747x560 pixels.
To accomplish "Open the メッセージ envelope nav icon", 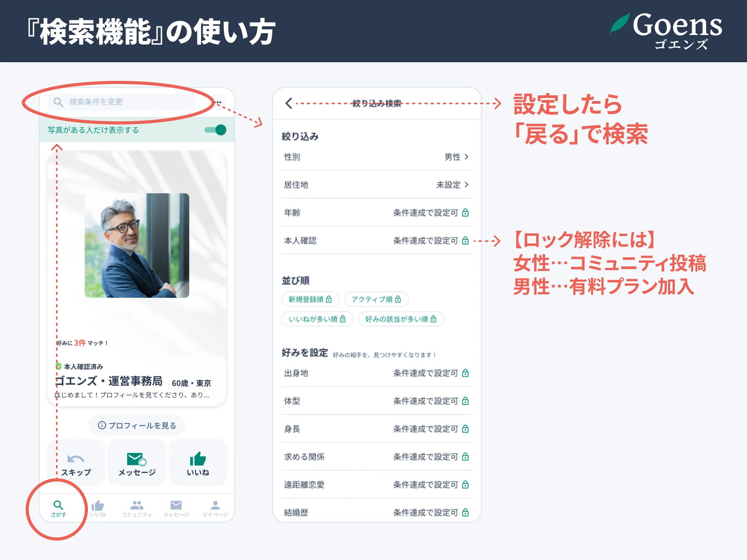I will (176, 504).
